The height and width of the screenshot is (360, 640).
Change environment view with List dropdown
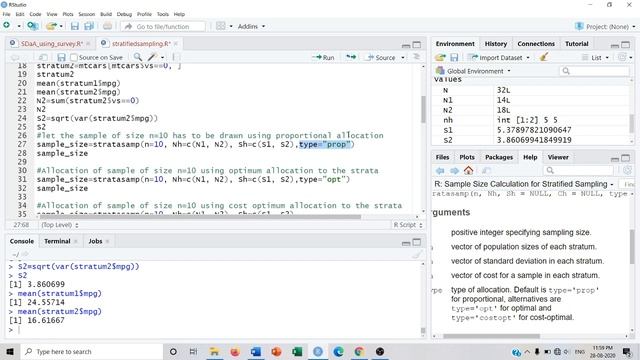pos(596,58)
